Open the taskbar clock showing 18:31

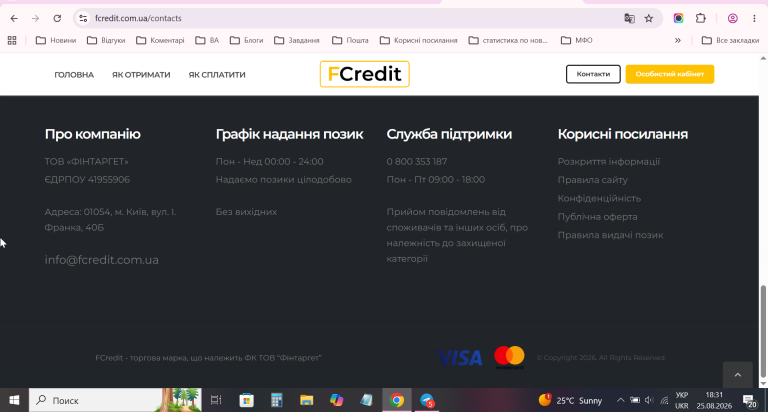pyautogui.click(x=714, y=400)
